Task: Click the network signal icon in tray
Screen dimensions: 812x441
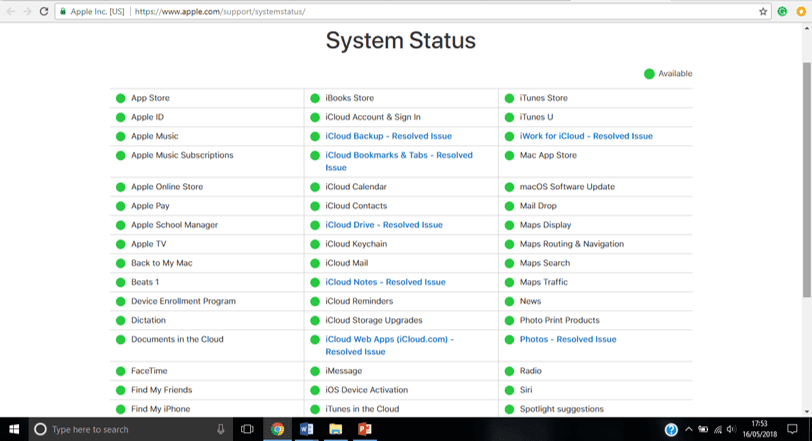Action: coord(718,429)
